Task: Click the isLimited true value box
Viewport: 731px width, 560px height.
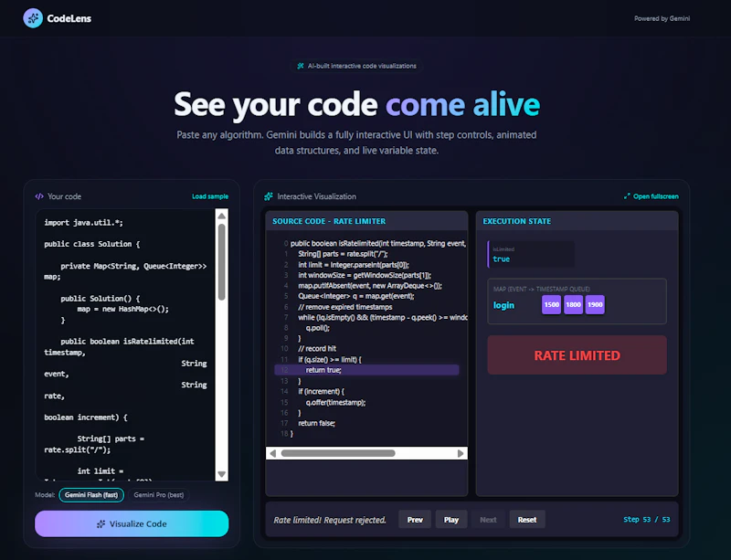Action: 531,254
